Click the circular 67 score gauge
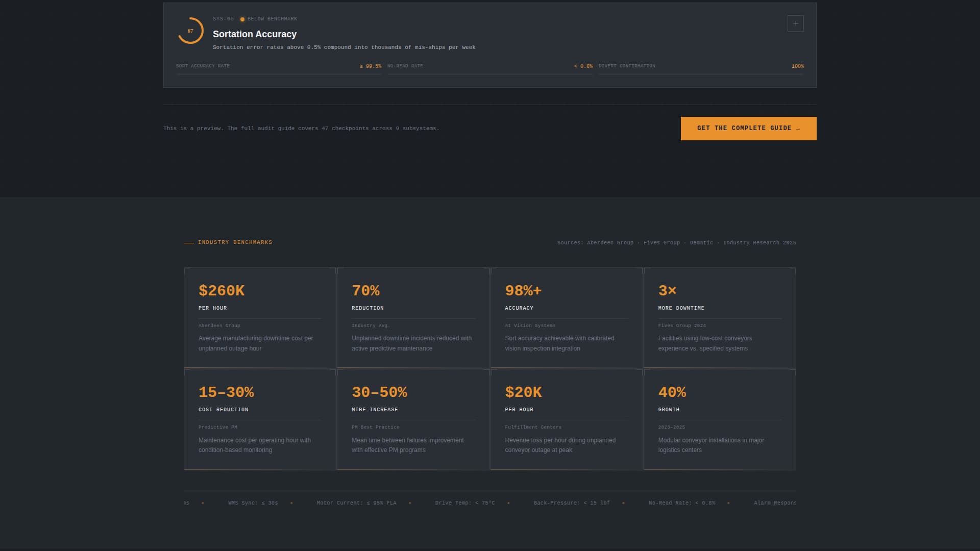Viewport: 980px width, 551px height. click(190, 31)
